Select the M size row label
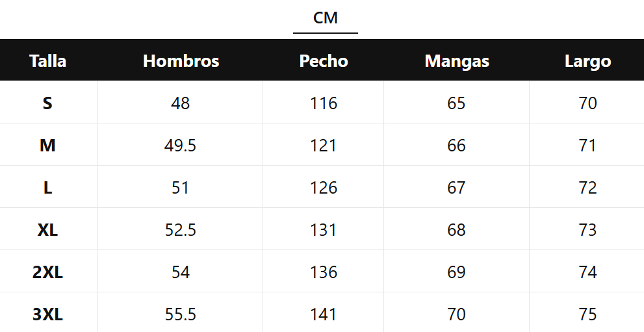The height and width of the screenshot is (332, 644). [47, 146]
